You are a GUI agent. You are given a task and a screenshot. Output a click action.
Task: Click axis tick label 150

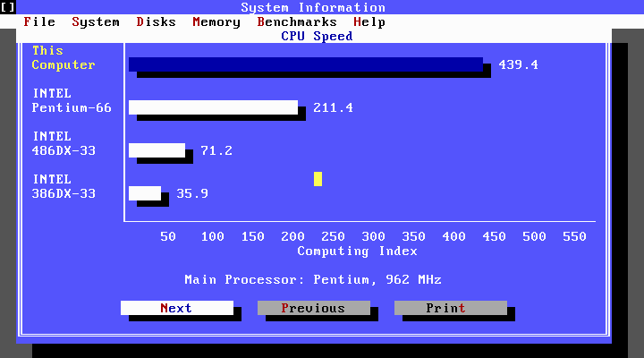click(252, 236)
